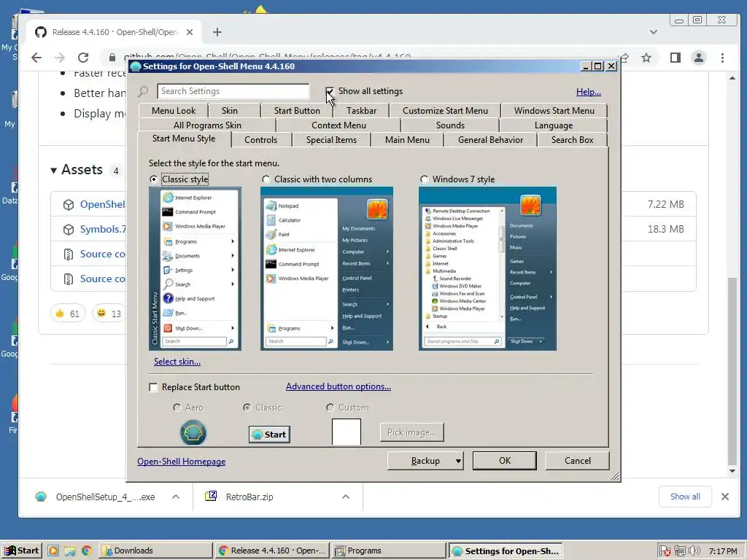The width and height of the screenshot is (747, 560).
Task: Click zip icon of first Source code asset
Action: click(69, 254)
